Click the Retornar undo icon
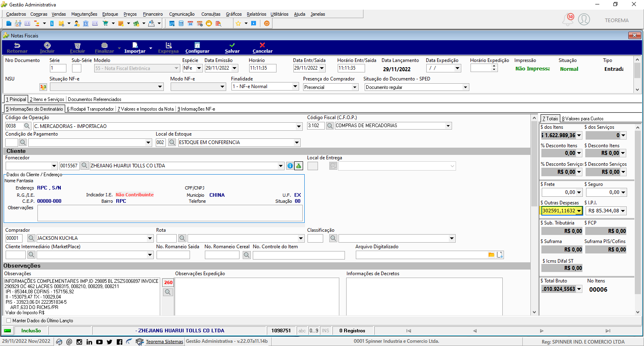This screenshot has width=644, height=346. point(17,45)
